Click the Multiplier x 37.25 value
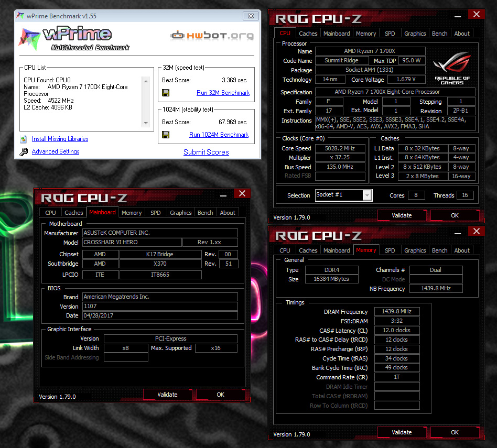The image size is (497, 448). pos(340,158)
